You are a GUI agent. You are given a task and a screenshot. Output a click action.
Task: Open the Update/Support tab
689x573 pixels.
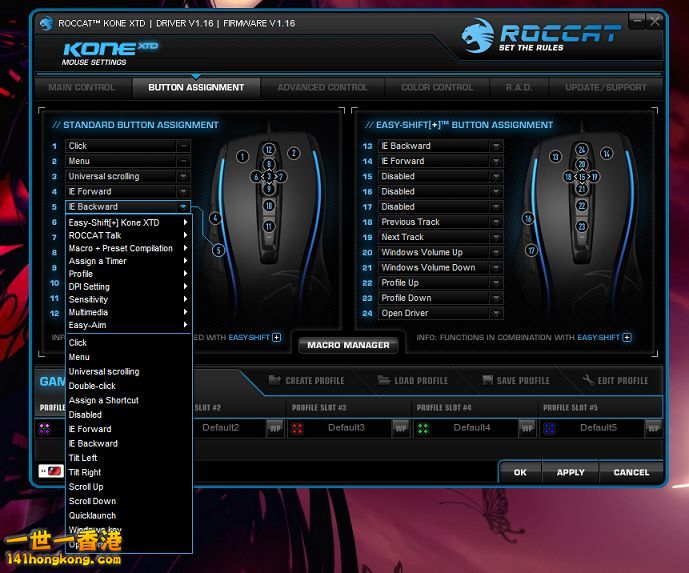point(606,87)
